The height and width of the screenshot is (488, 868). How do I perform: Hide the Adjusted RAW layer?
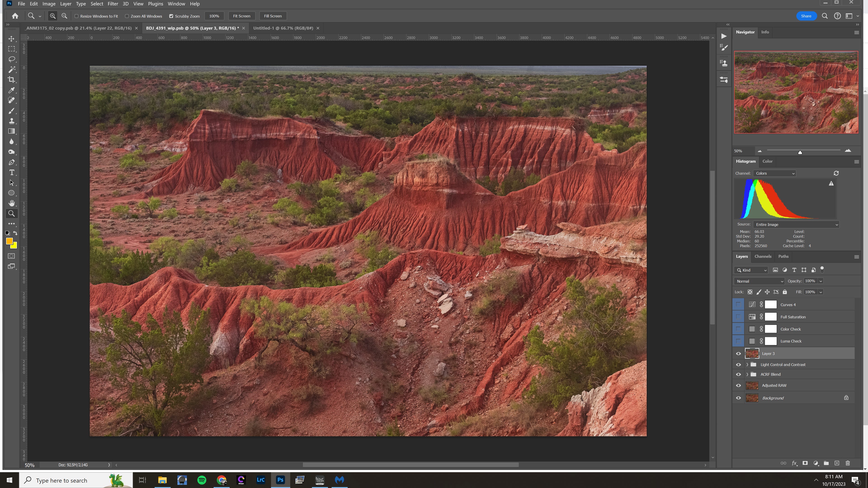tap(738, 386)
